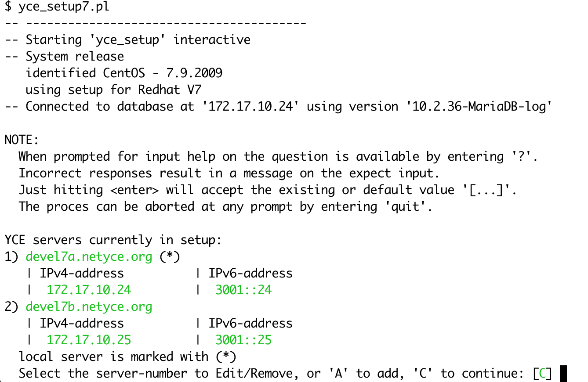
Task: Click the IPv6-address column header under devel7a
Action: pyautogui.click(x=250, y=273)
